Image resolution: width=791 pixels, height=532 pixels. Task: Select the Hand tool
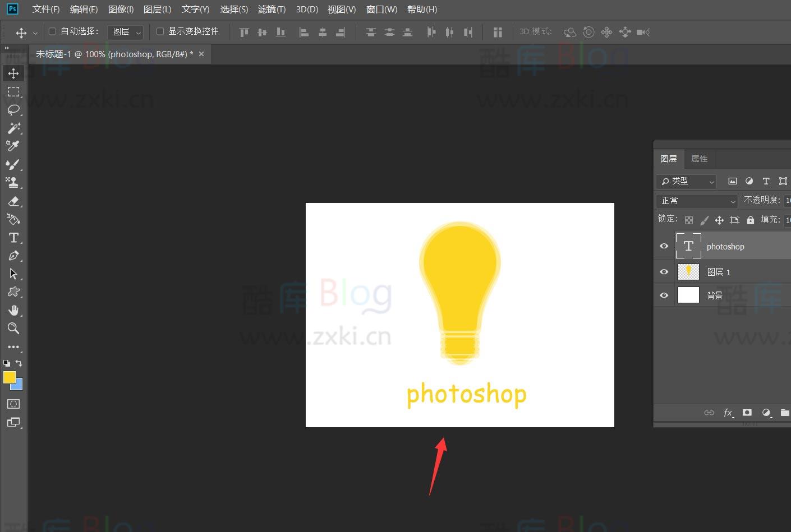pyautogui.click(x=13, y=311)
